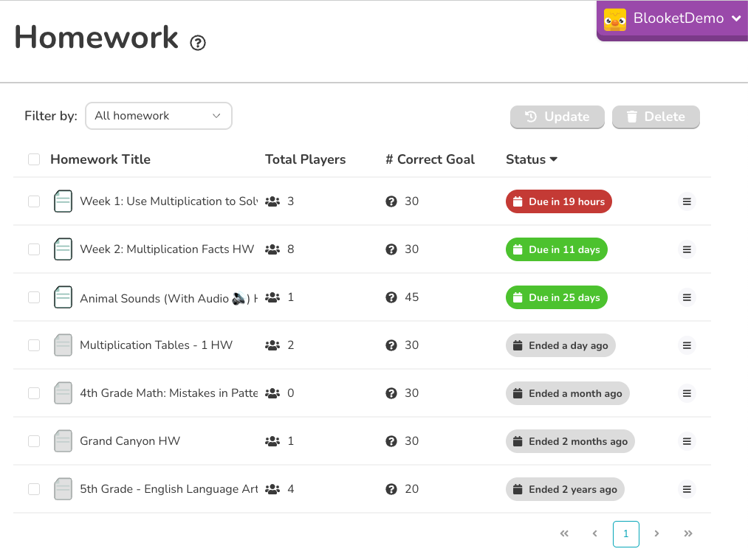Image resolution: width=748 pixels, height=560 pixels.
Task: Click question icon next to 45 correct goal
Action: [391, 297]
